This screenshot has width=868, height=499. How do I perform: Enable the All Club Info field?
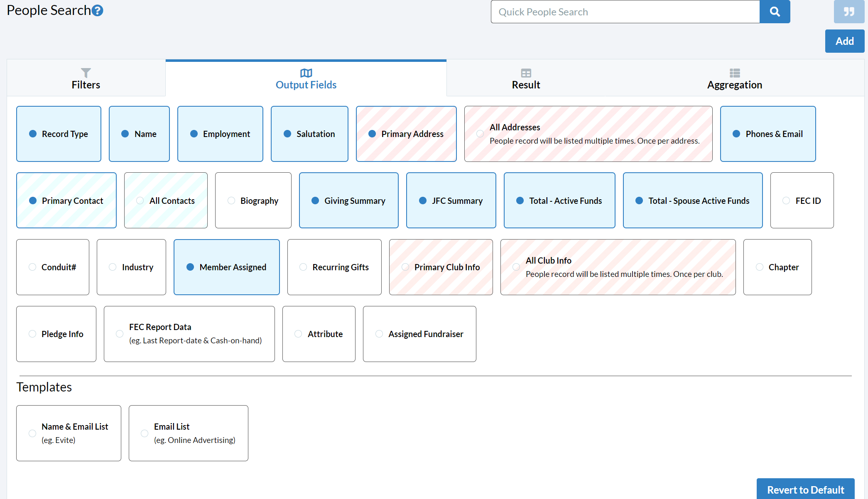click(x=618, y=267)
